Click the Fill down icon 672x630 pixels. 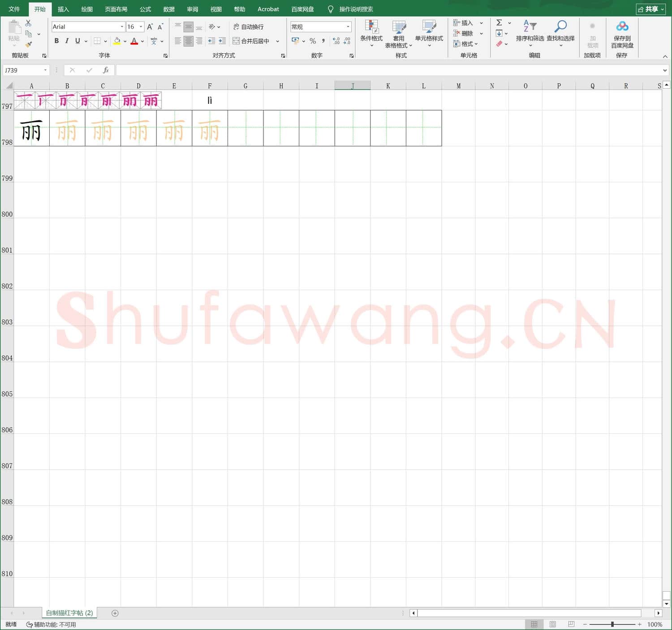tap(499, 34)
